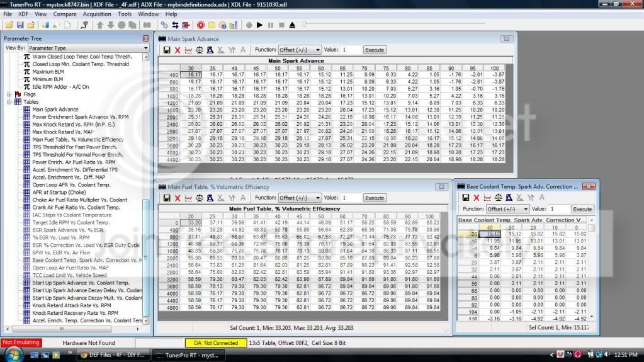Select Max Knock Retard Vs. MAP tree item
The width and height of the screenshot is (644, 362).
point(63,132)
